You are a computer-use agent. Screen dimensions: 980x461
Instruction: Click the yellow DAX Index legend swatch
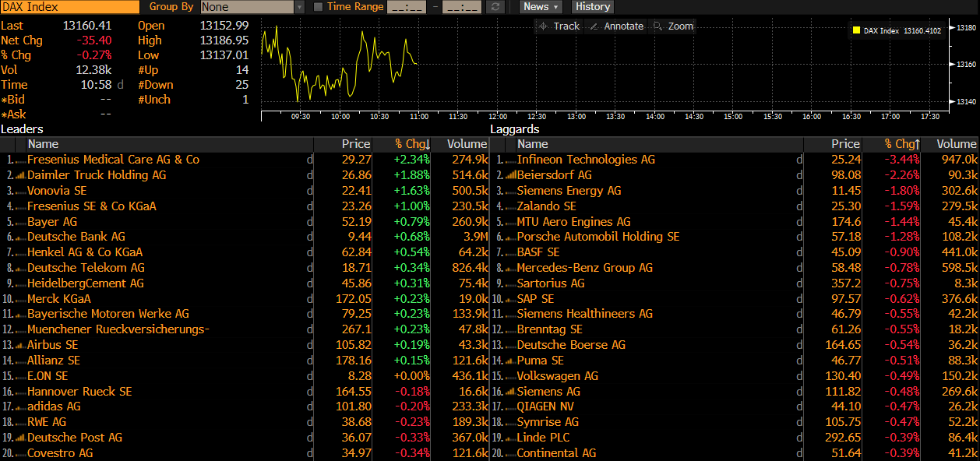(857, 31)
